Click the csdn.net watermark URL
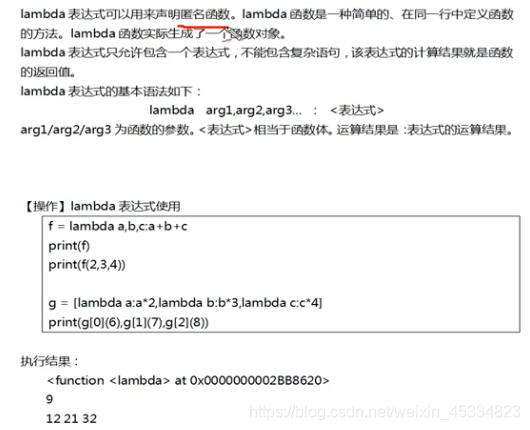530x430 pixels. point(385,412)
